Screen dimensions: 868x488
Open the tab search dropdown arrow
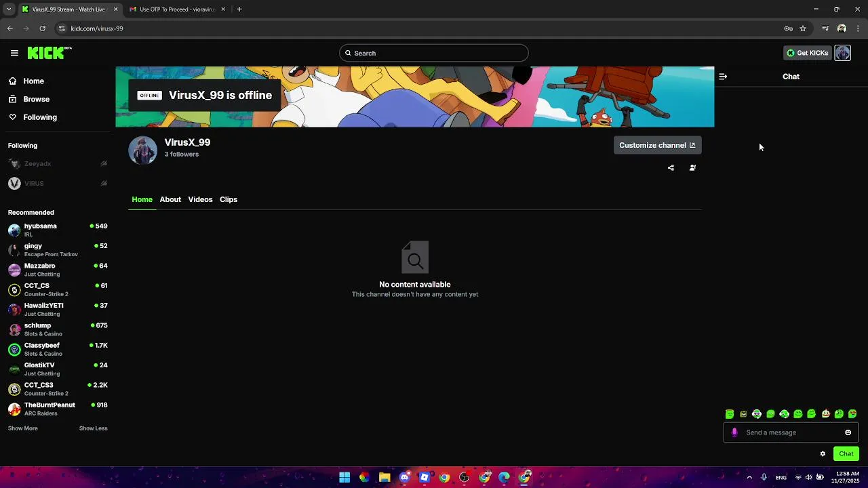coord(8,9)
